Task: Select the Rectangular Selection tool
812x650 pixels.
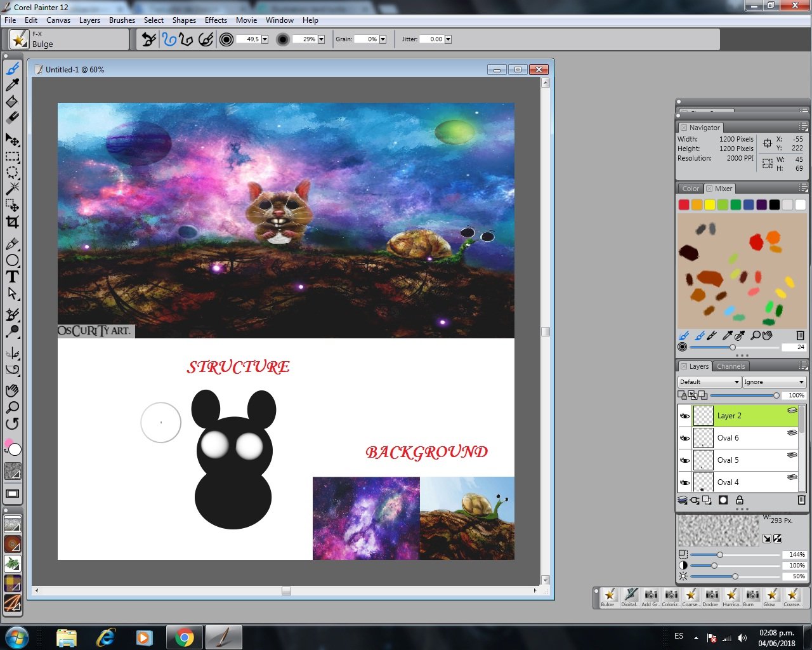Action: [12, 157]
